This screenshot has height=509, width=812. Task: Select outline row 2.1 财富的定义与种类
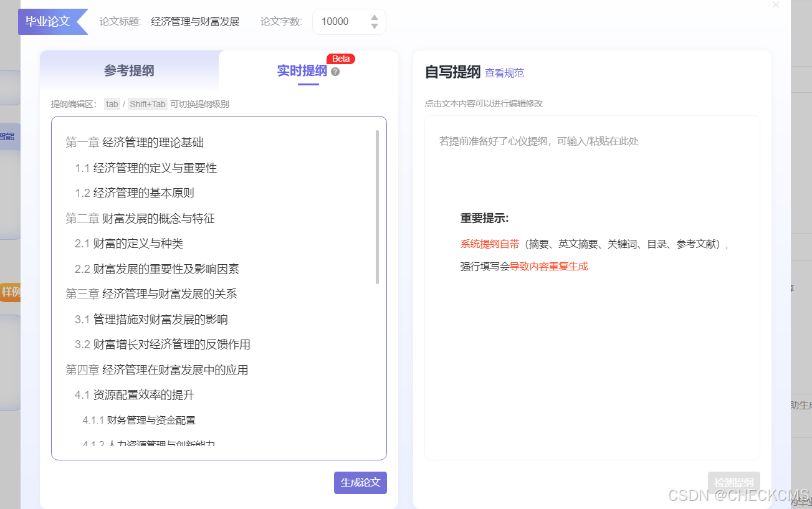[x=129, y=244]
